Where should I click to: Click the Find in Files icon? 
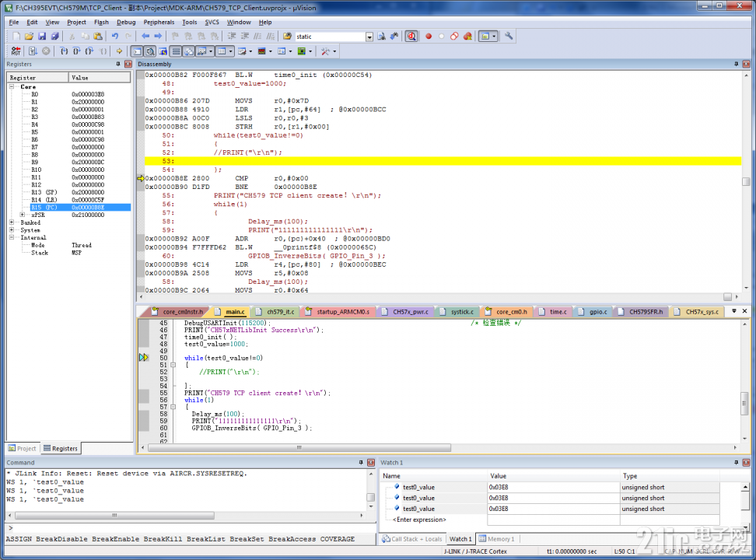(287, 37)
